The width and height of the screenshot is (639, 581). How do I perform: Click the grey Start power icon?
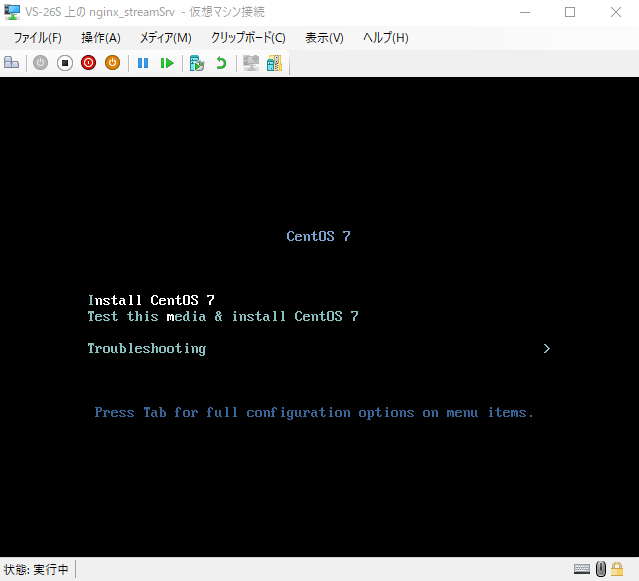40,63
